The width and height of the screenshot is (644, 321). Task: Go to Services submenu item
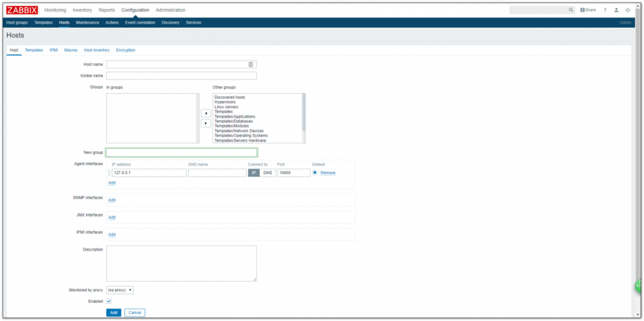[193, 23]
